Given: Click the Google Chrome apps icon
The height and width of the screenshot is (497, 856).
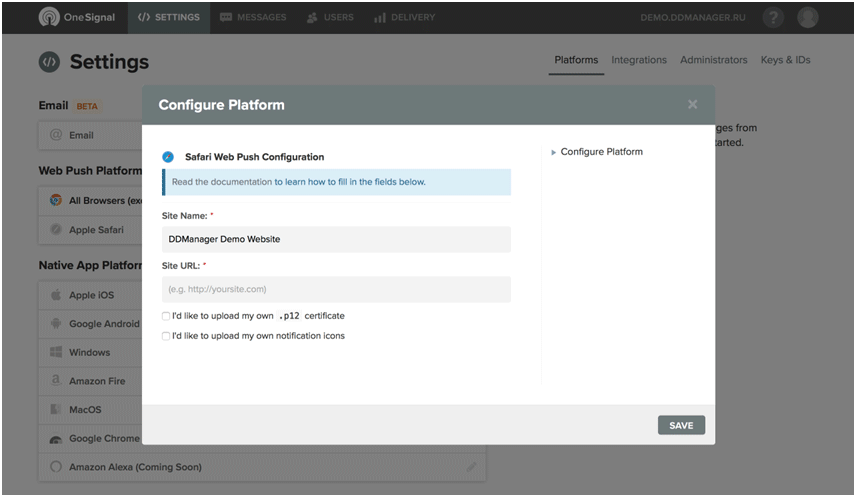Looking at the screenshot, I should coord(56,439).
